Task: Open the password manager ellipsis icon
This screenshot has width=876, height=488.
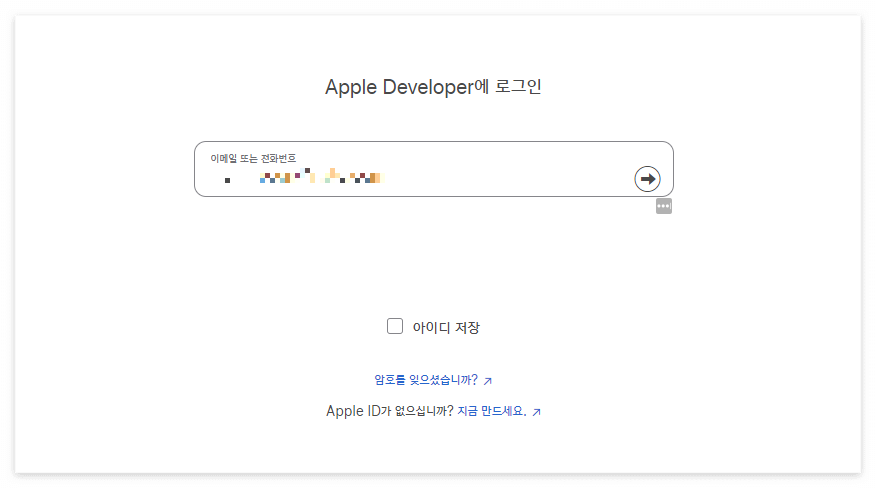Action: (x=664, y=206)
